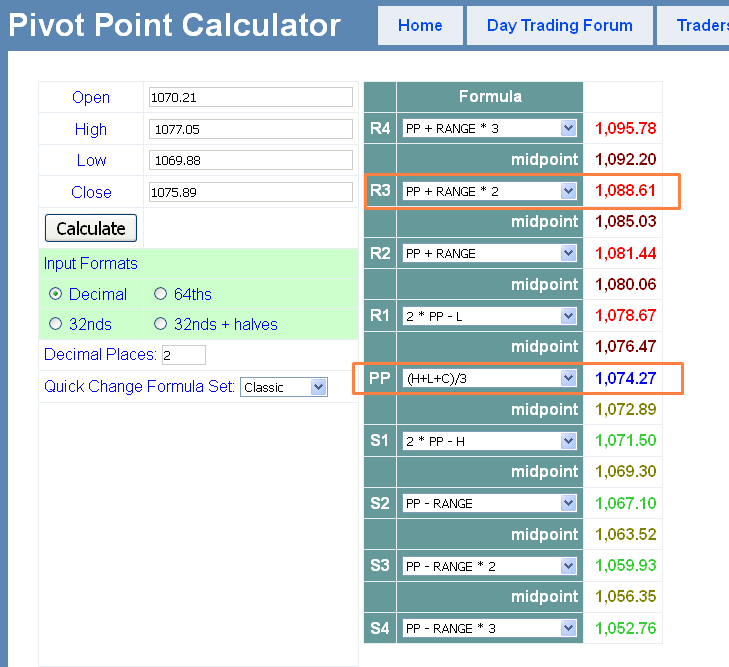Screen dimensions: 729x667
Task: Focus the Low price input field
Action: (250, 160)
